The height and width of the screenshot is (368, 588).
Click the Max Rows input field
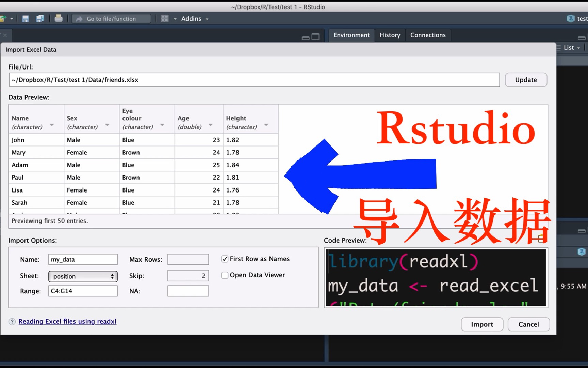click(x=188, y=259)
